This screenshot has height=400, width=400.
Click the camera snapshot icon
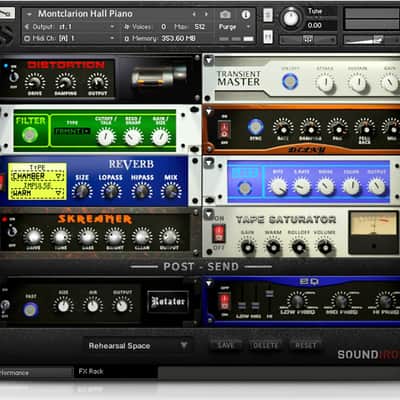point(225,15)
